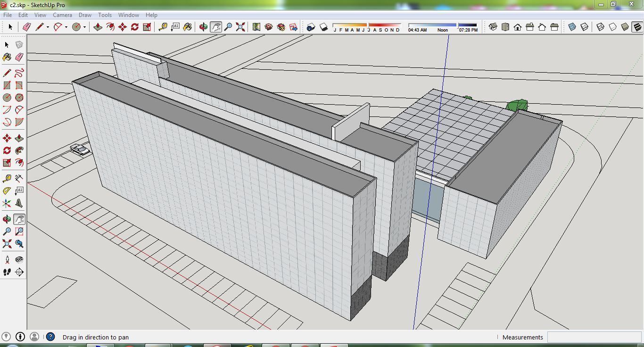Switch to Top view icon

[505, 27]
